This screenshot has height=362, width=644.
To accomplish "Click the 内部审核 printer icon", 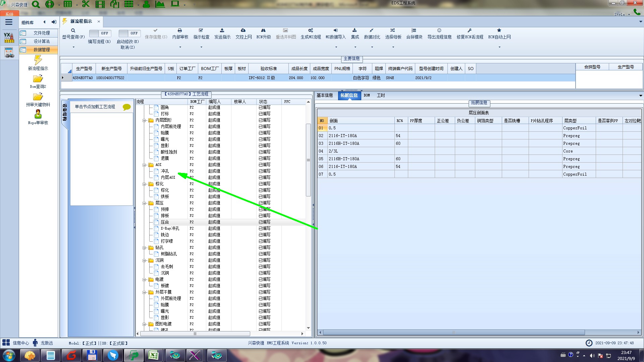I will coord(180,31).
